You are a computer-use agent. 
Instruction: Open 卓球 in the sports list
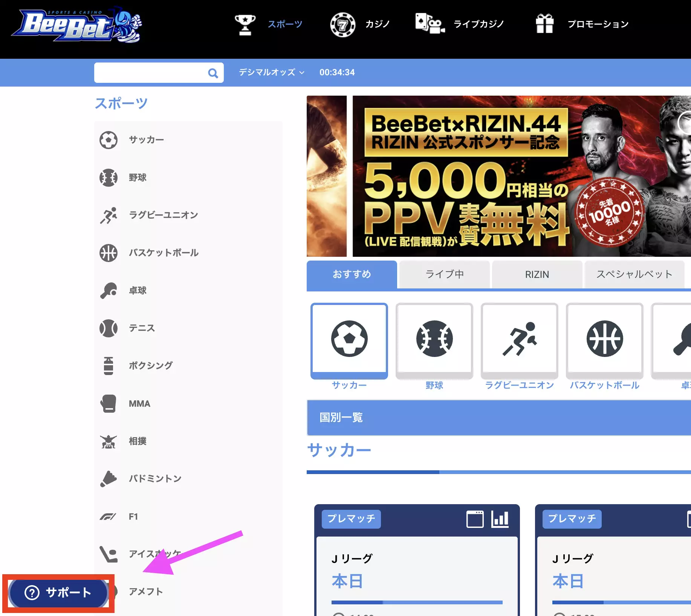[138, 291]
